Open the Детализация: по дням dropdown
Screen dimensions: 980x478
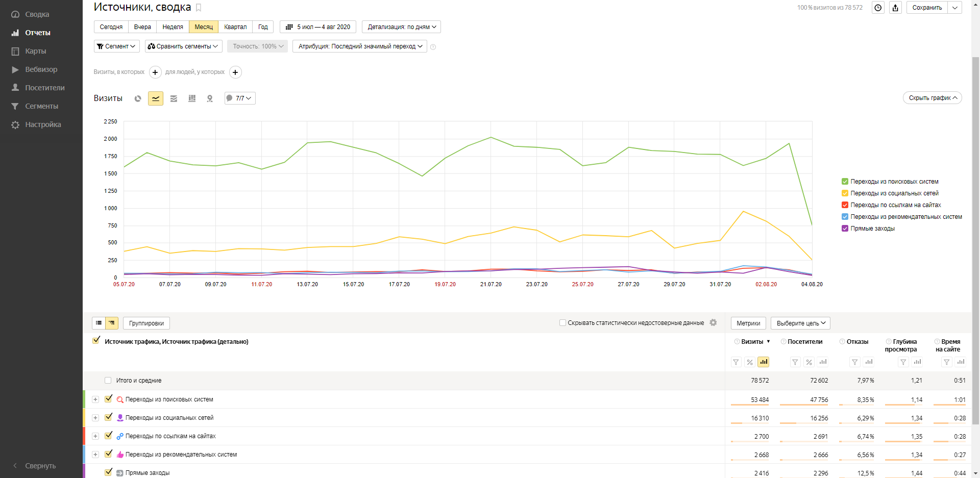point(401,27)
